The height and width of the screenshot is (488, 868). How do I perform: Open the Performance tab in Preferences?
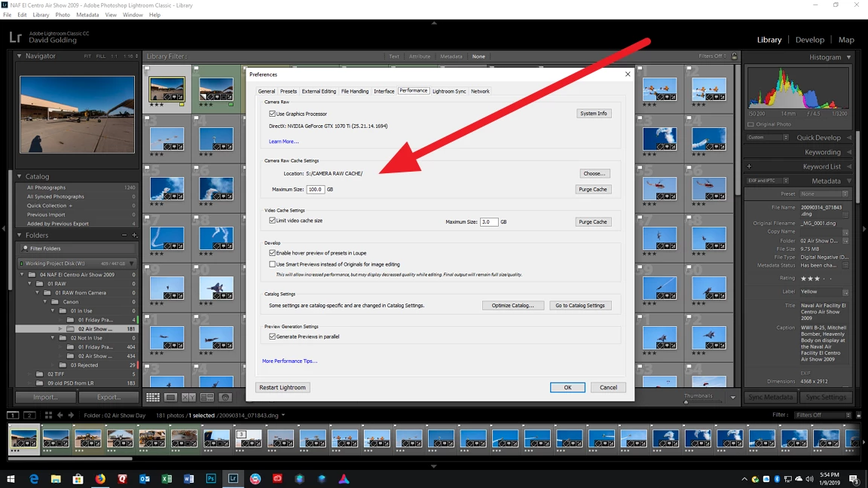pyautogui.click(x=414, y=90)
